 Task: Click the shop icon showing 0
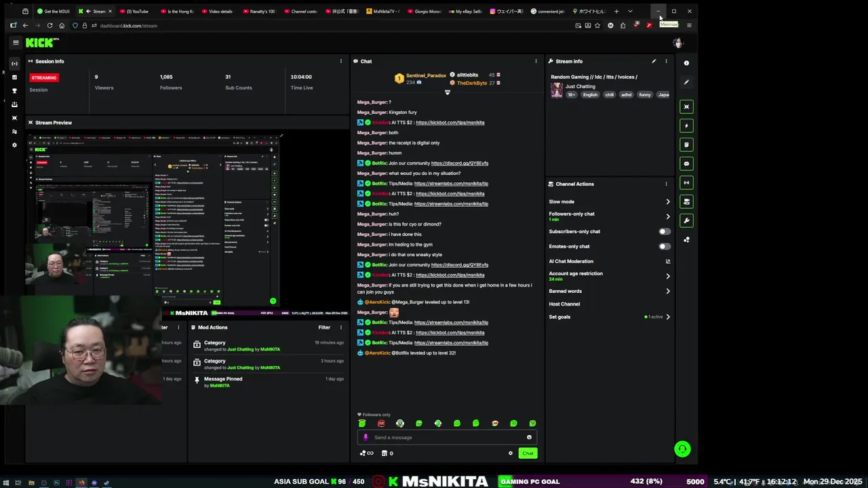click(x=387, y=453)
